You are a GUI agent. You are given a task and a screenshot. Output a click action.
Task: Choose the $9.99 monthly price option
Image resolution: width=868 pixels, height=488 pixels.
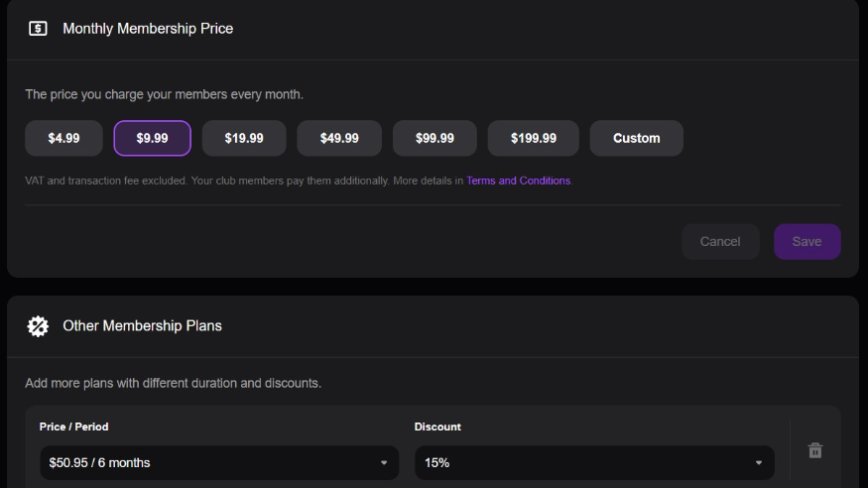coord(152,139)
